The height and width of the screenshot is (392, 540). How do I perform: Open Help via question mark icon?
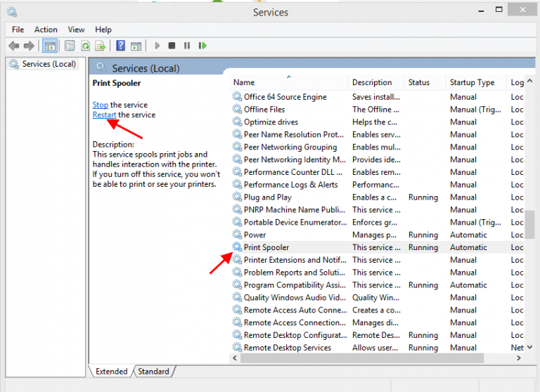coord(120,46)
